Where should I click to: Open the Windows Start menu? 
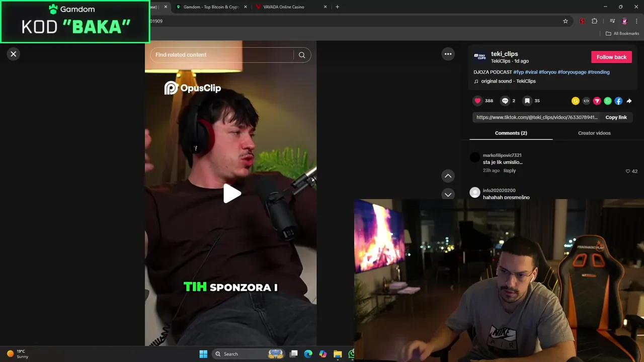point(203,354)
